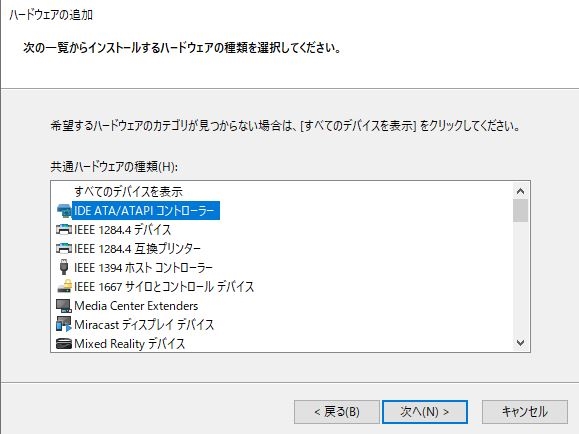Viewport: 579px width, 434px height.
Task: Select Mixed Reality デバイス text label
Action: click(x=129, y=344)
